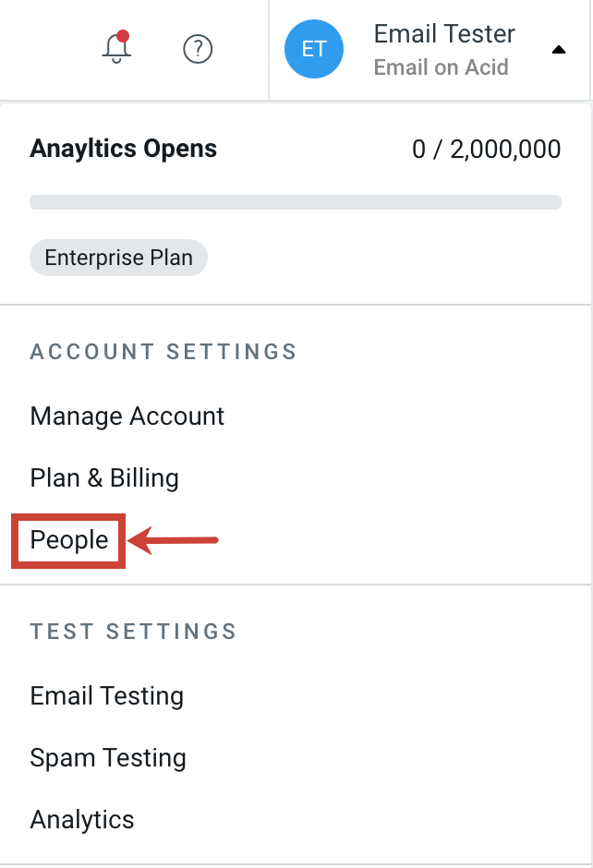The image size is (593, 868).
Task: Open the Spam Testing settings
Action: 108,758
